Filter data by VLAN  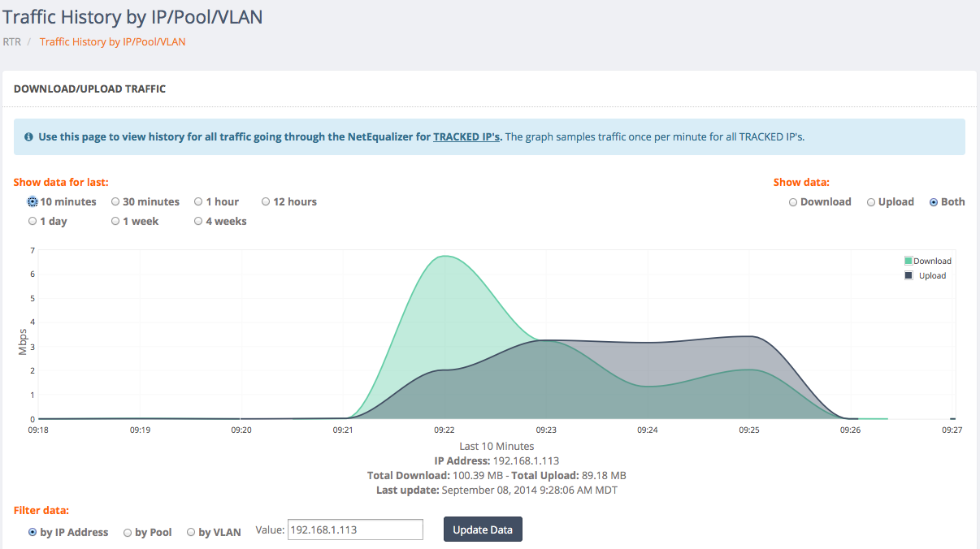point(191,533)
